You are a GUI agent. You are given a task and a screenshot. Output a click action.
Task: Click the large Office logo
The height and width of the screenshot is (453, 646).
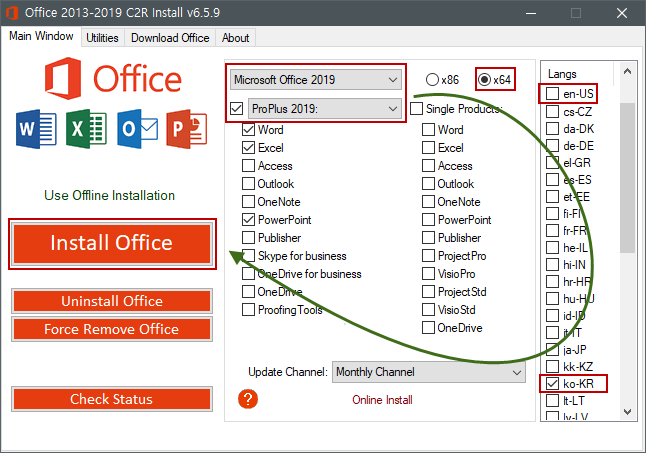click(113, 78)
